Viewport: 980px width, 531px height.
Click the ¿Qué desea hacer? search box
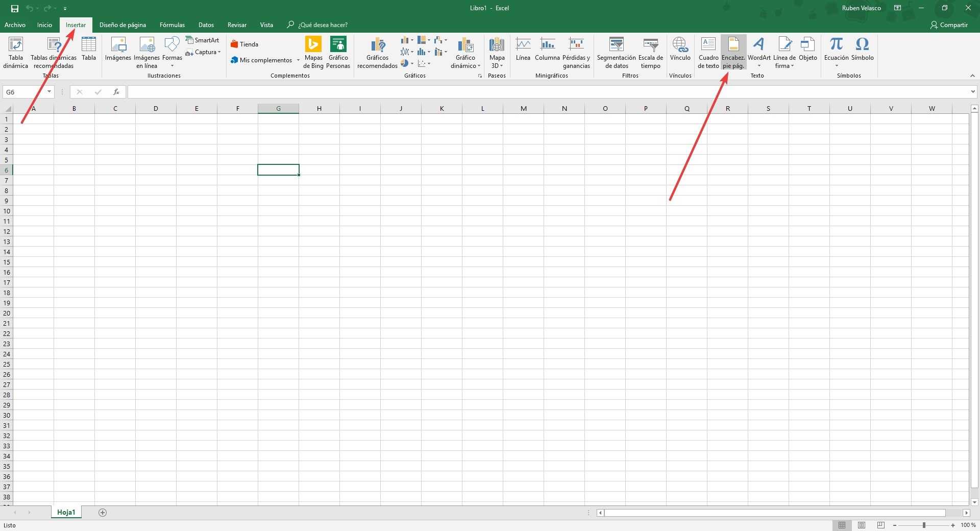tap(317, 25)
